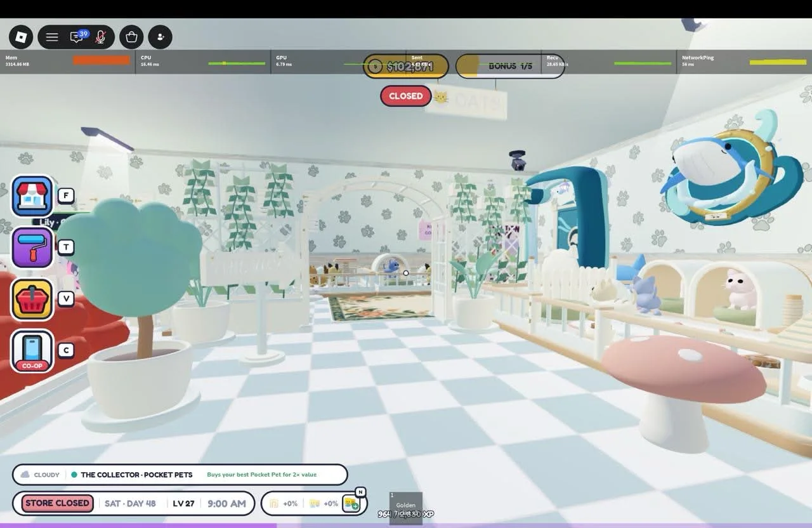The width and height of the screenshot is (812, 528).
Task: Click the 'Buys your best Pocket Pet' description
Action: 261,475
